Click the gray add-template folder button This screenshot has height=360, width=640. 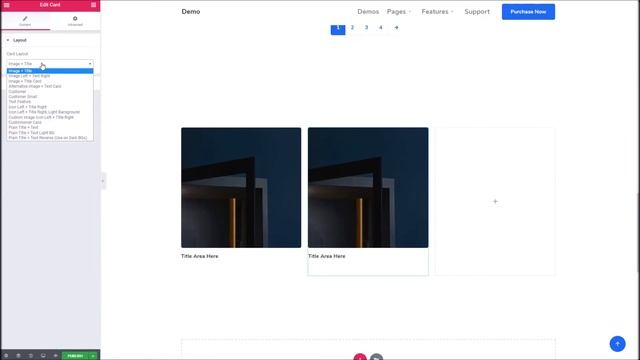376,357
